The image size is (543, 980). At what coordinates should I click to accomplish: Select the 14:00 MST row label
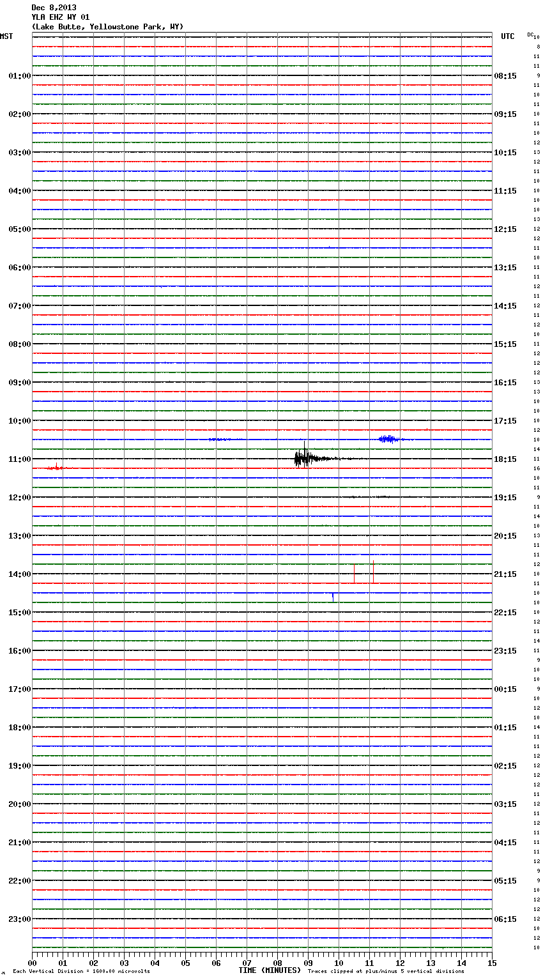[x=19, y=574]
